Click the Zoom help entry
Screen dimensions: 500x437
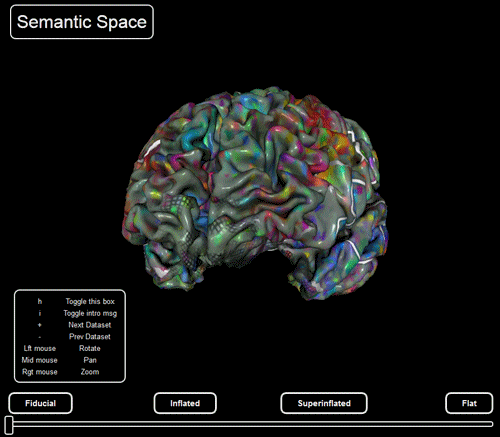tap(90, 372)
